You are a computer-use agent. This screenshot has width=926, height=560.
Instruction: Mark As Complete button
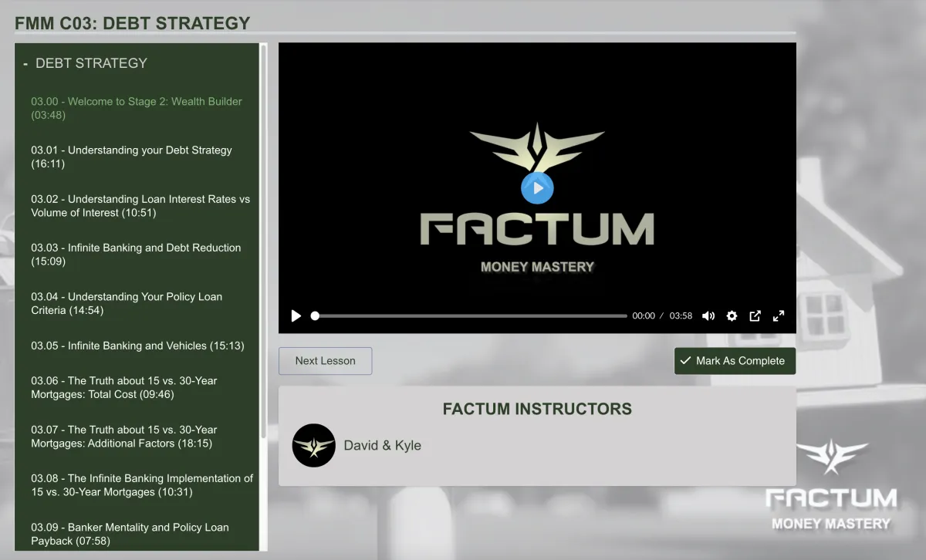[x=735, y=361]
